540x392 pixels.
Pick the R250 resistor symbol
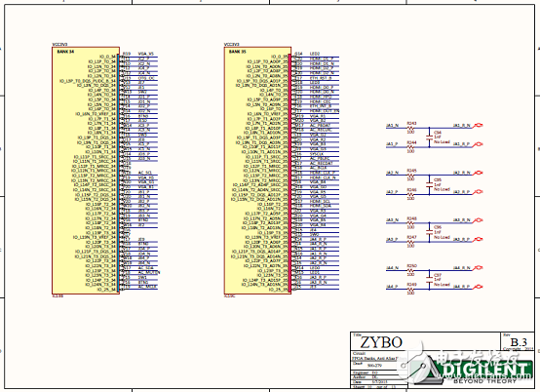[410, 270]
